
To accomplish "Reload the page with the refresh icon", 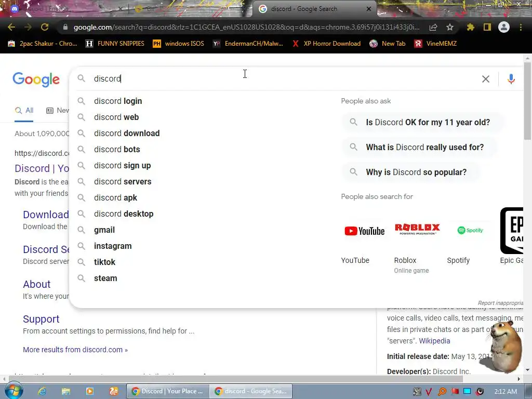I will point(45,27).
